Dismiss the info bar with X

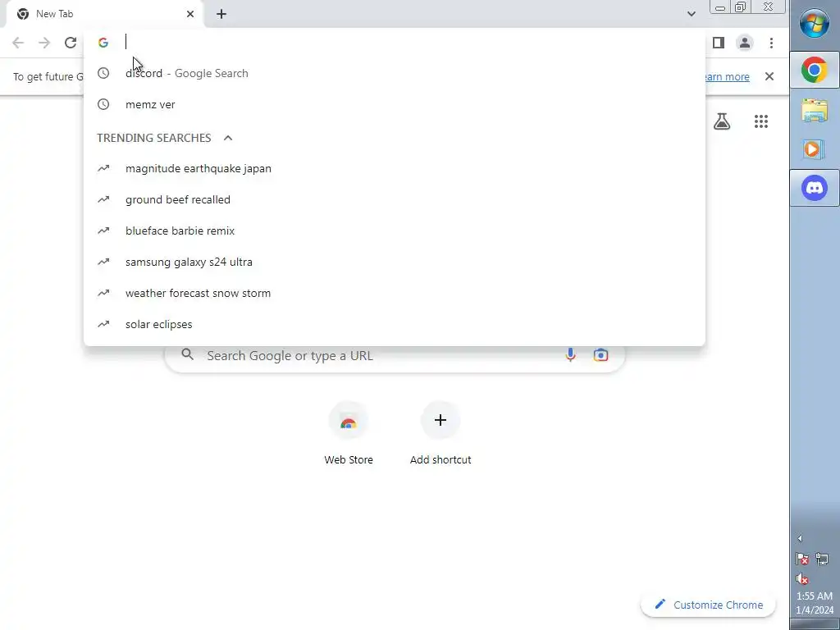[x=769, y=76]
